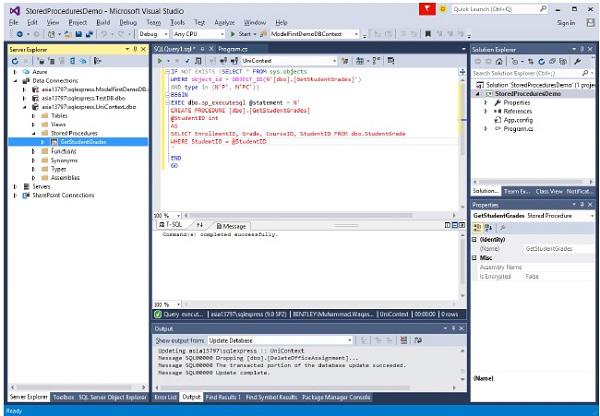Collapse the Identity property group

[474, 240]
